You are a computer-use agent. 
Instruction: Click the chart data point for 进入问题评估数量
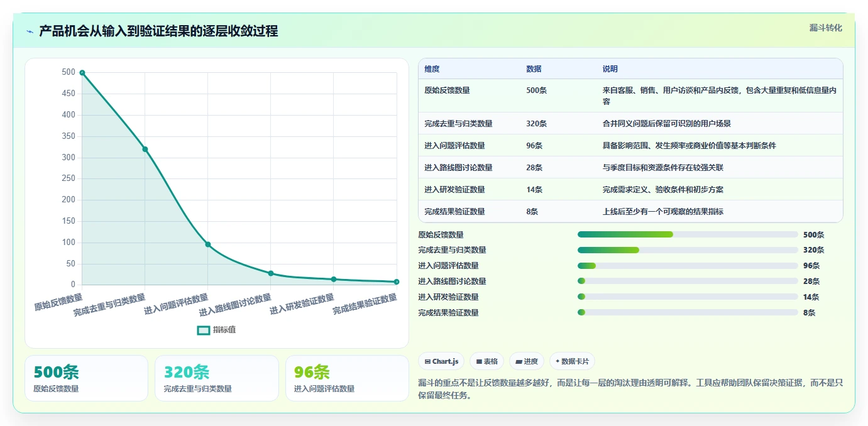click(x=208, y=244)
